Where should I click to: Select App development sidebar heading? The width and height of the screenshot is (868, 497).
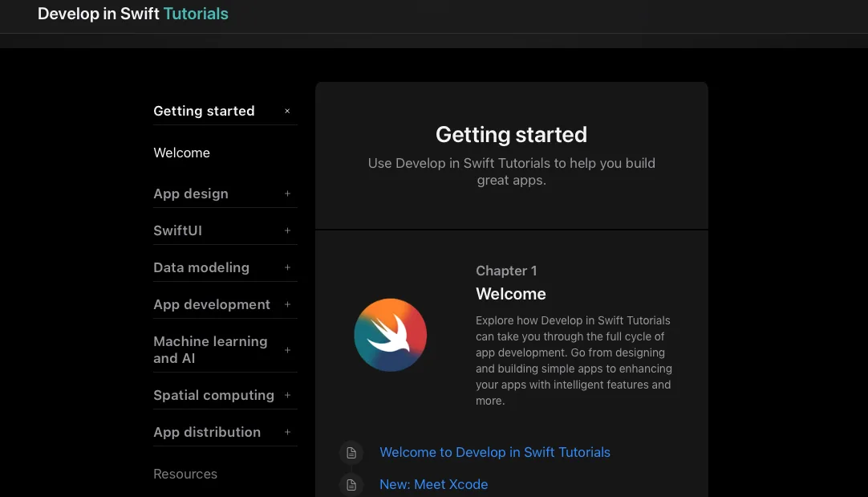tap(212, 304)
